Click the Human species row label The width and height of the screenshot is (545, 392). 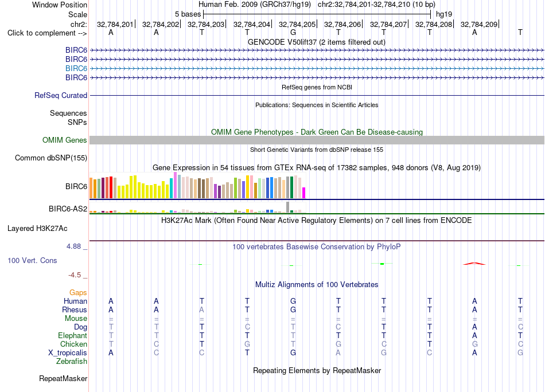tap(75, 301)
